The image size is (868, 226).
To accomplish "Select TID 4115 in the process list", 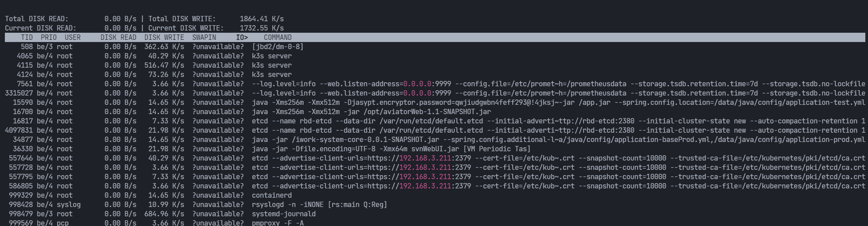I will click(25, 65).
